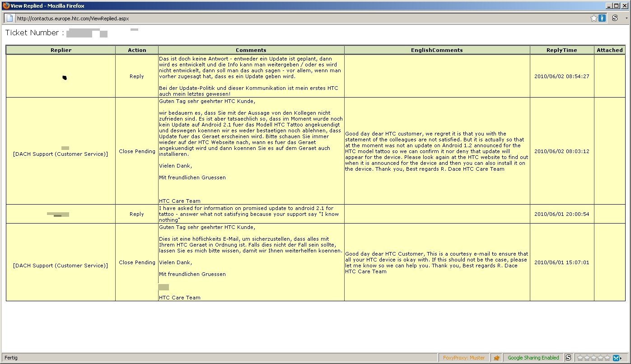The width and height of the screenshot is (631, 364).
Task: Click the S icon in the status bar
Action: (x=568, y=358)
